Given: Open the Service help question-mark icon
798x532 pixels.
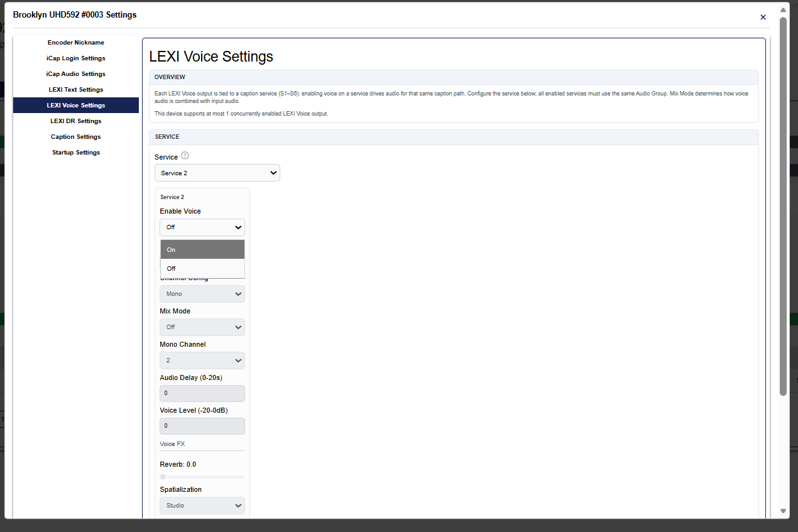Looking at the screenshot, I should pos(185,156).
